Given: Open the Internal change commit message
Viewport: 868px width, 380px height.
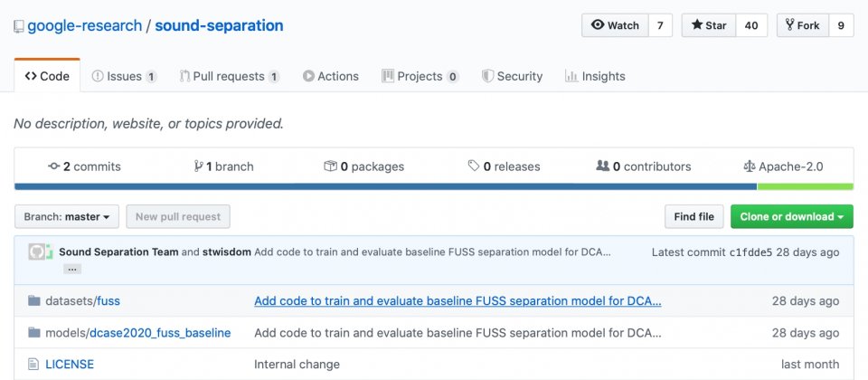Looking at the screenshot, I should 297,364.
